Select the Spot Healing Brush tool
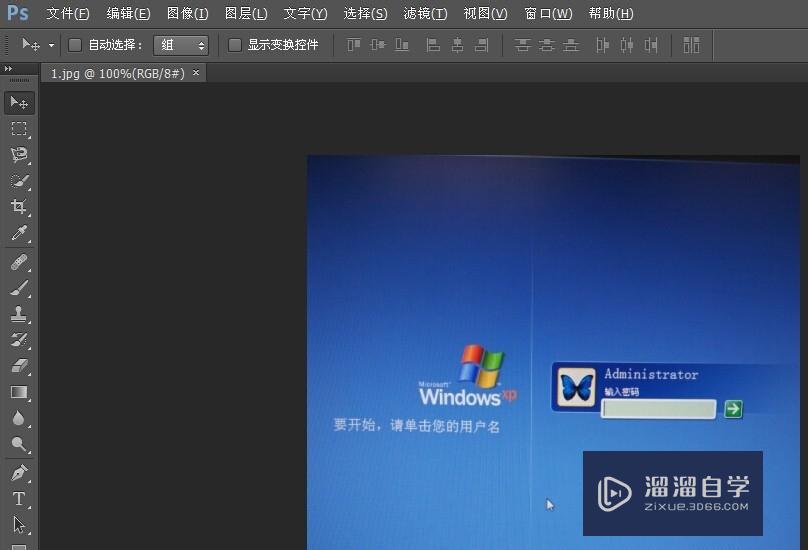The height and width of the screenshot is (550, 808). (x=19, y=262)
